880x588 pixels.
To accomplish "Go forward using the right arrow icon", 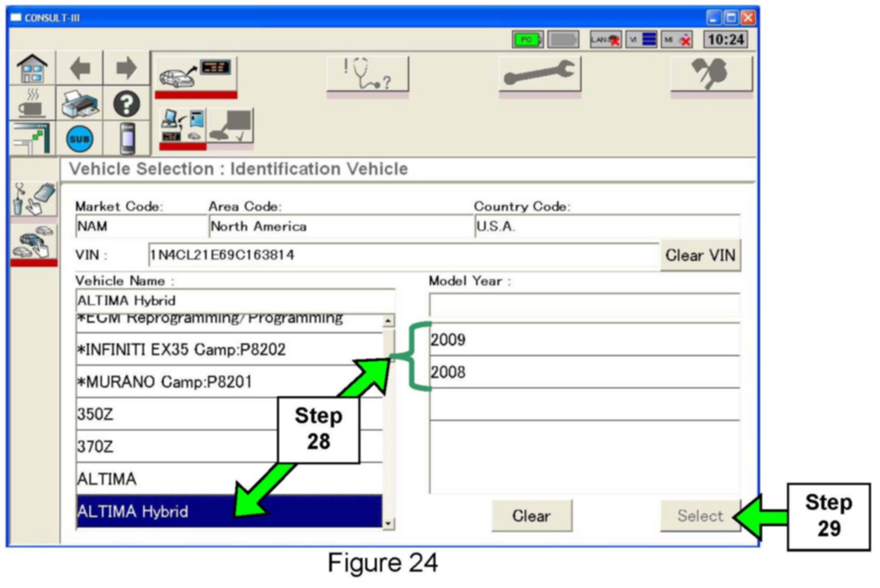I will coord(126,69).
